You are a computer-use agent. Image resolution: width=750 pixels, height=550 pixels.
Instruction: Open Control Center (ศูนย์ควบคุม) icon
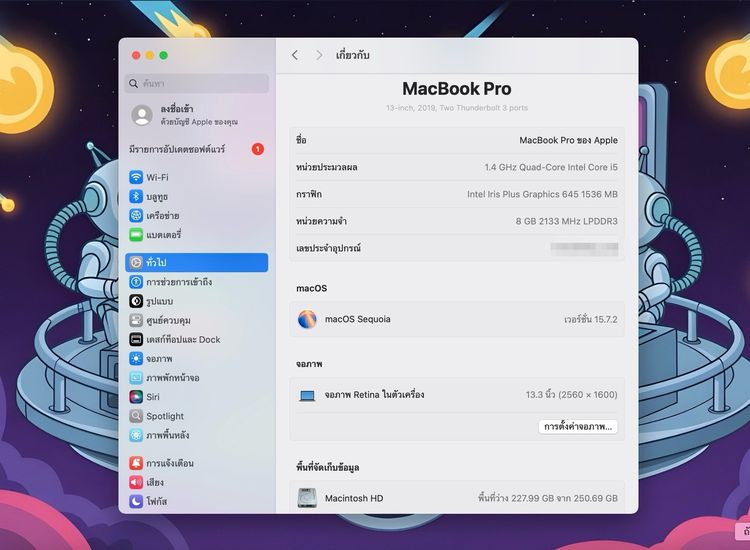tap(136, 320)
